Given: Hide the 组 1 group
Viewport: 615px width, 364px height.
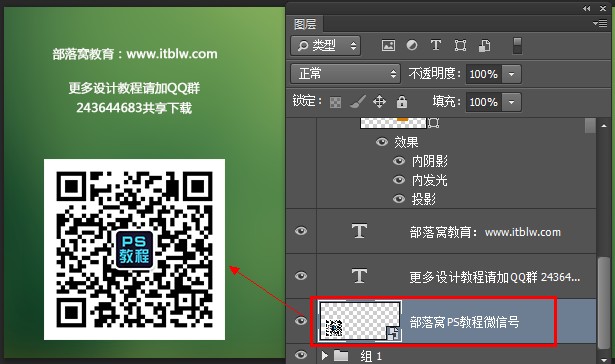Looking at the screenshot, I should click(301, 355).
